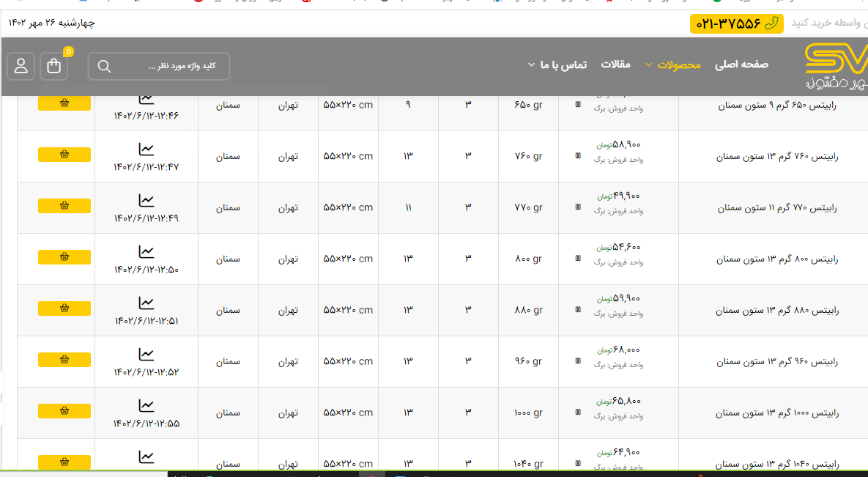The height and width of the screenshot is (477, 868).
Task: Show price chart for رابیتس 960 گرم
Action: (146, 355)
